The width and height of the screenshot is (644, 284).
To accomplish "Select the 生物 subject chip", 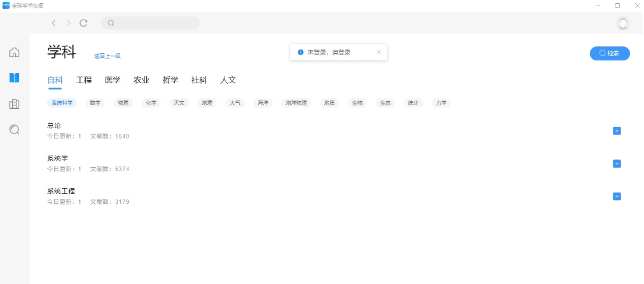I will click(357, 103).
